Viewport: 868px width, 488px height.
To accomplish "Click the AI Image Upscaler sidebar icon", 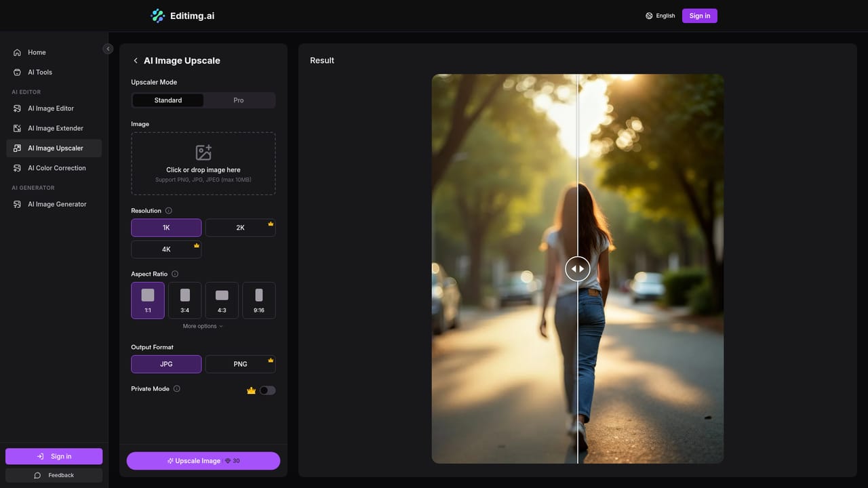I will pyautogui.click(x=18, y=148).
